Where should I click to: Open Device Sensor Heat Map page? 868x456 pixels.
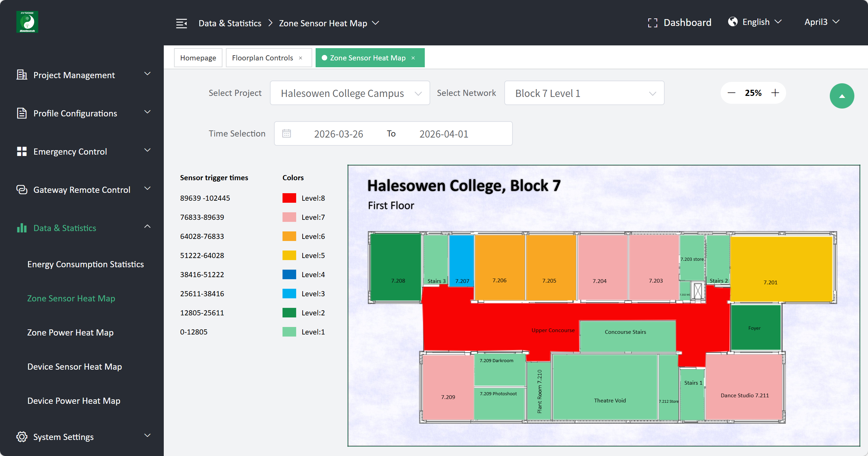point(75,367)
